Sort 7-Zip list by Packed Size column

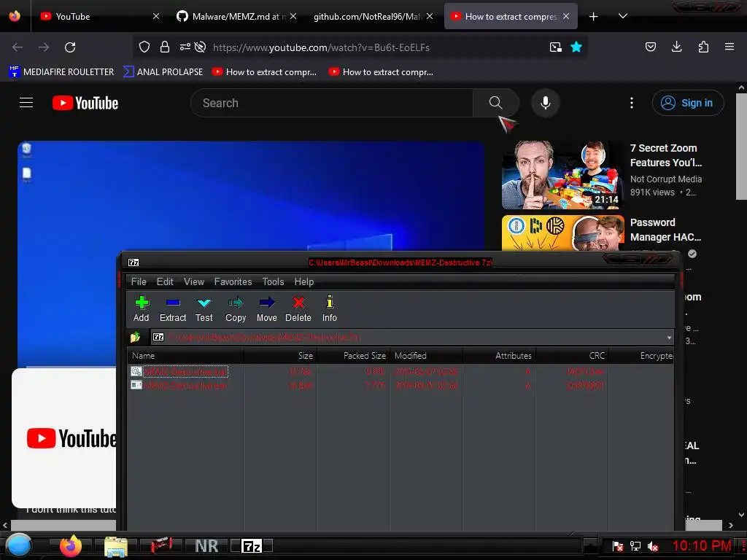353,356
